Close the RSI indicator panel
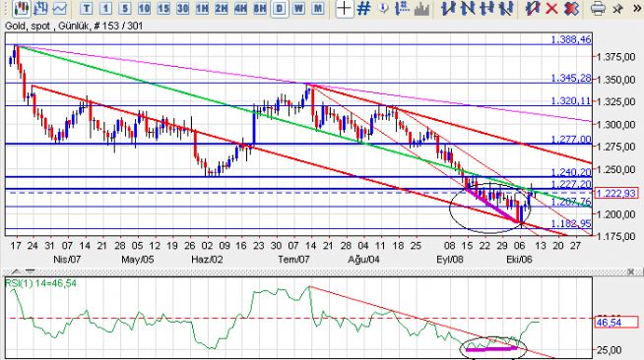The width and height of the screenshot is (644, 360). 631,271
